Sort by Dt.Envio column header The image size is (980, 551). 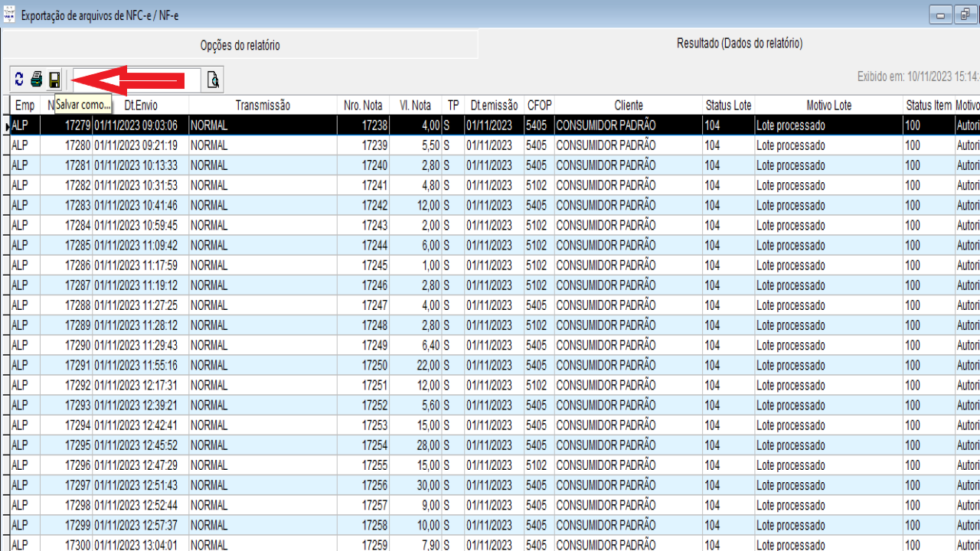click(x=141, y=106)
